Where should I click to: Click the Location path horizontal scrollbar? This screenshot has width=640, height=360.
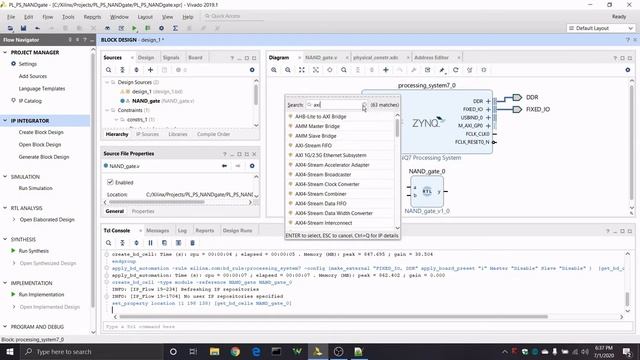coord(157,202)
